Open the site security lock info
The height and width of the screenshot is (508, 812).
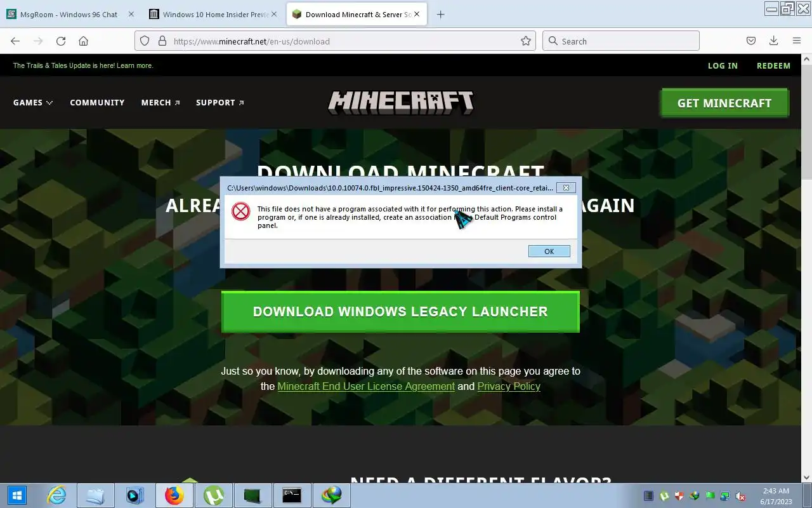pyautogui.click(x=162, y=41)
